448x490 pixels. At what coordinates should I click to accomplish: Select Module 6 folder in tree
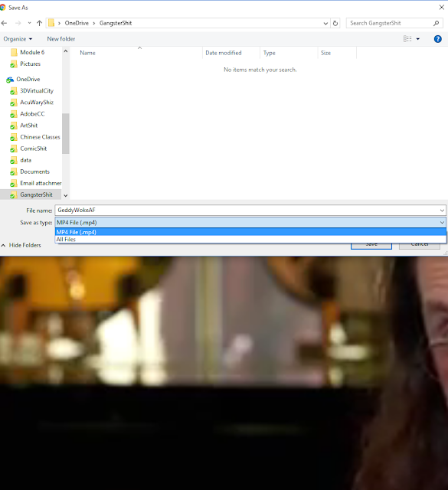click(32, 52)
